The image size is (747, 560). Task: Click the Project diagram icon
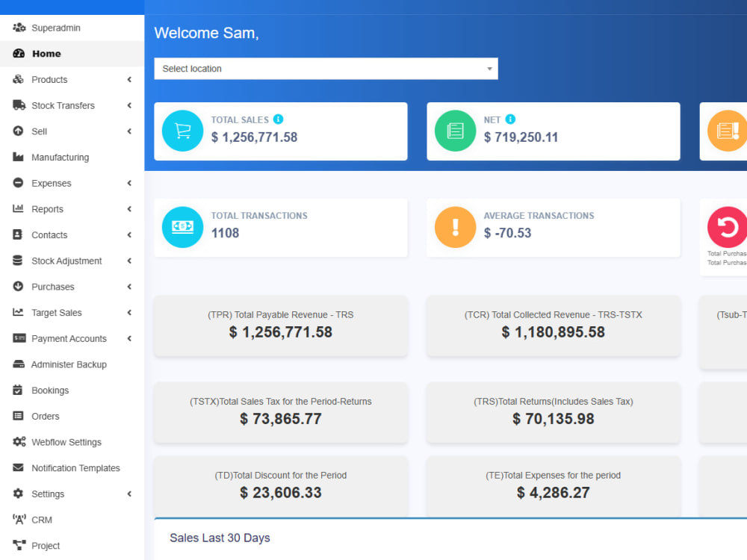19,545
